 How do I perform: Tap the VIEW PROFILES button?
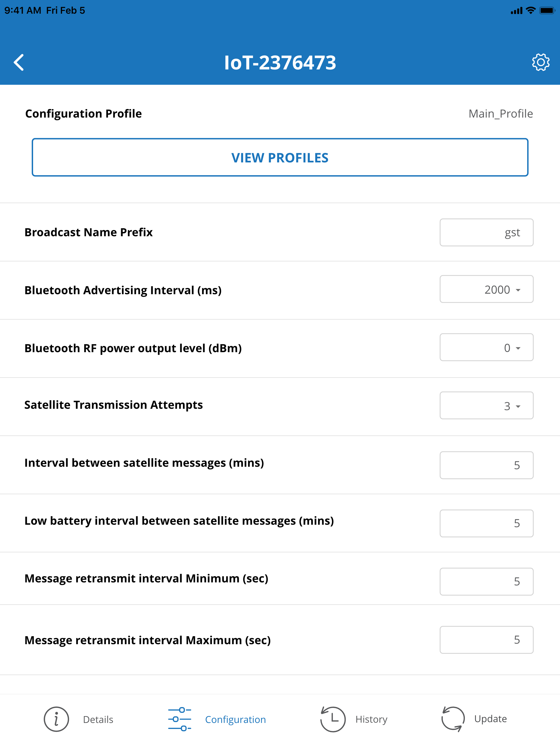click(280, 157)
